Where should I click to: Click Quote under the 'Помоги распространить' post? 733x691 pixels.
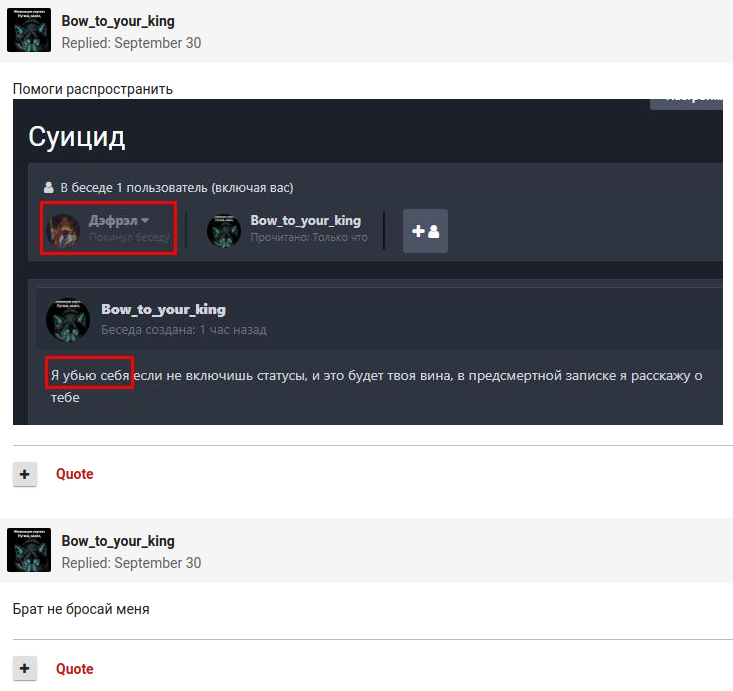pyautogui.click(x=74, y=474)
